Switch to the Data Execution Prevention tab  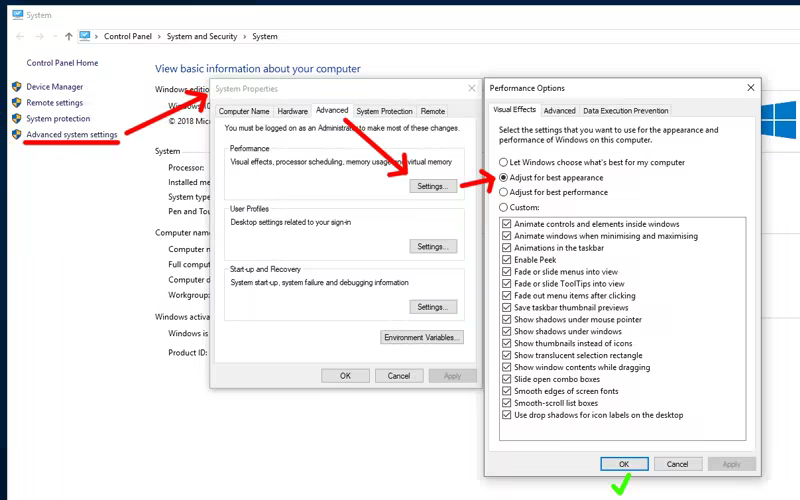[x=626, y=110]
